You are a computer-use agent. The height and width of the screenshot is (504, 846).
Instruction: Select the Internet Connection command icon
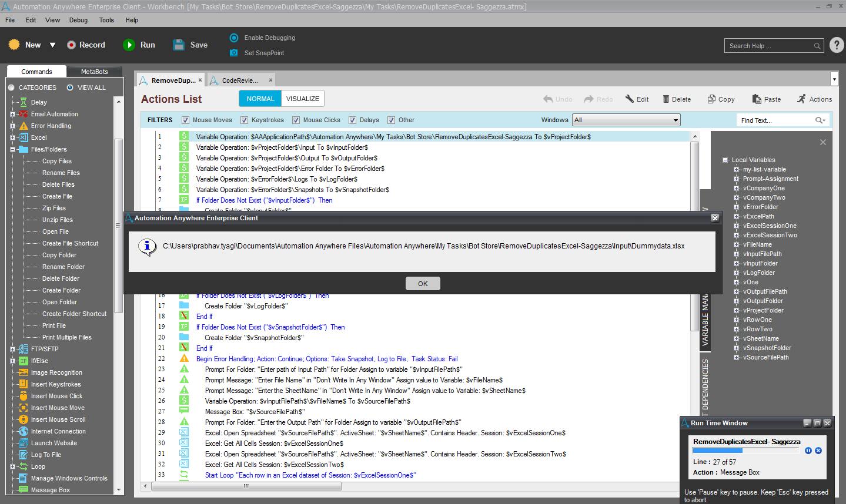(24, 431)
